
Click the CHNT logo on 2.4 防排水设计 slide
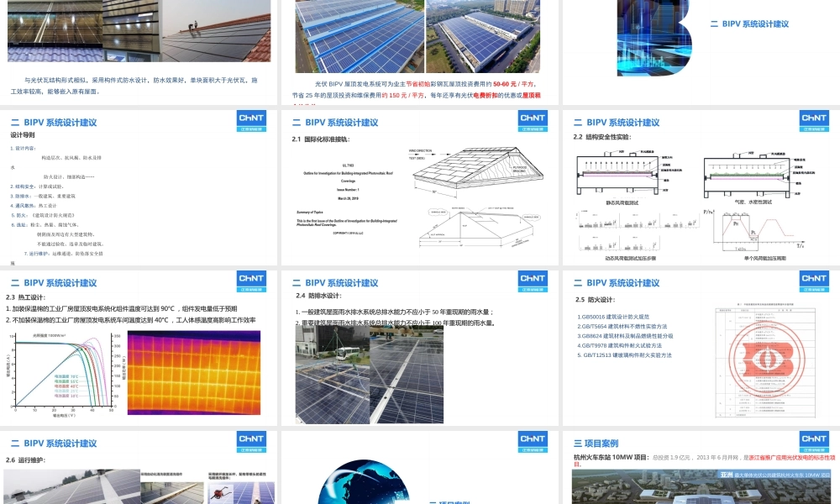click(x=533, y=281)
